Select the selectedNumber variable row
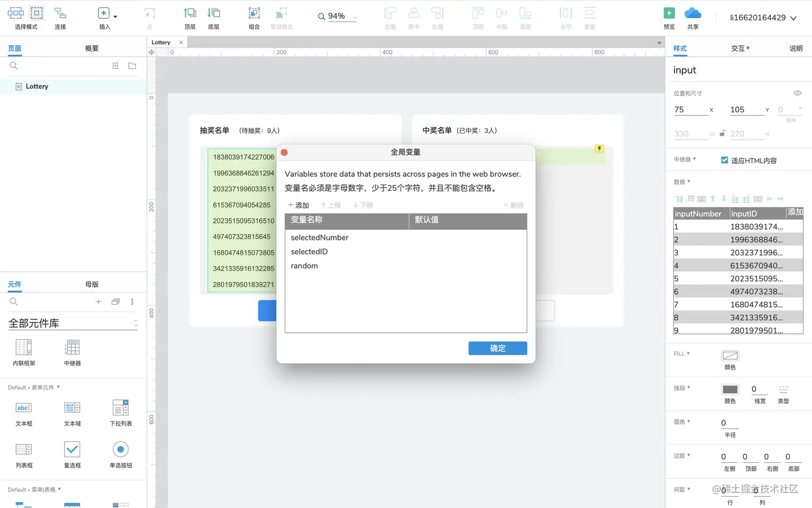 405,237
